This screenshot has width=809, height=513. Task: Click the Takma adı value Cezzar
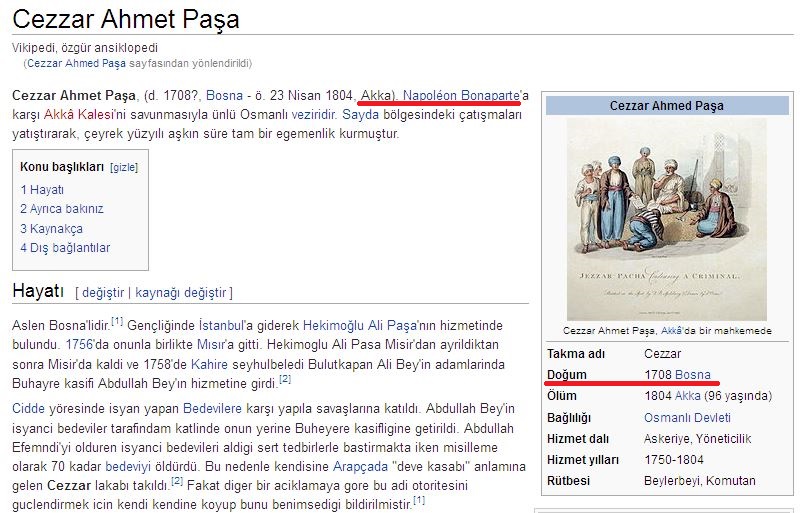(662, 354)
